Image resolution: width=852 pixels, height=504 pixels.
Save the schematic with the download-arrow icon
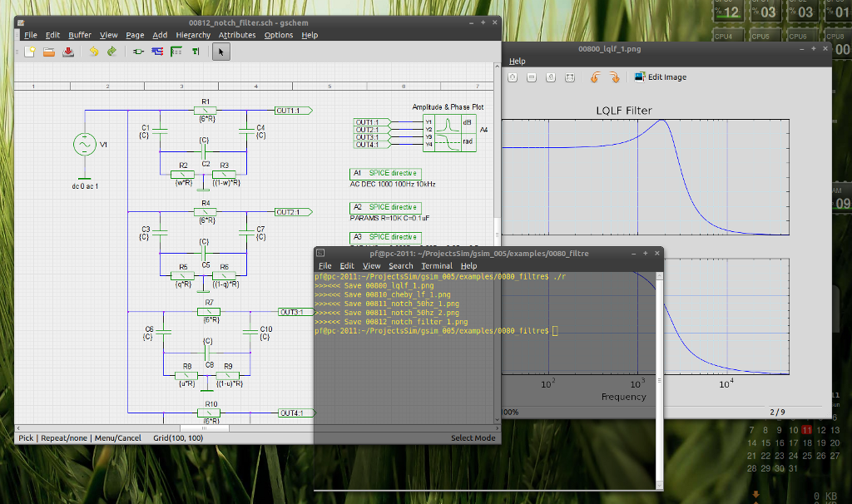(x=68, y=52)
